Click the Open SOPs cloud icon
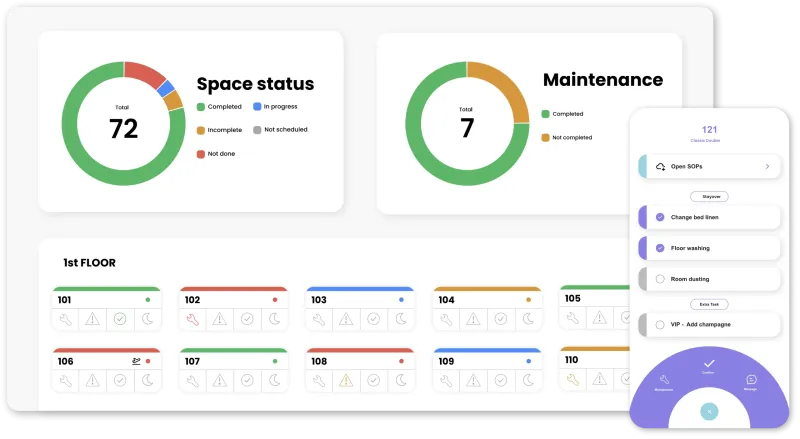Screen dimensions: 800x439 (x=660, y=166)
